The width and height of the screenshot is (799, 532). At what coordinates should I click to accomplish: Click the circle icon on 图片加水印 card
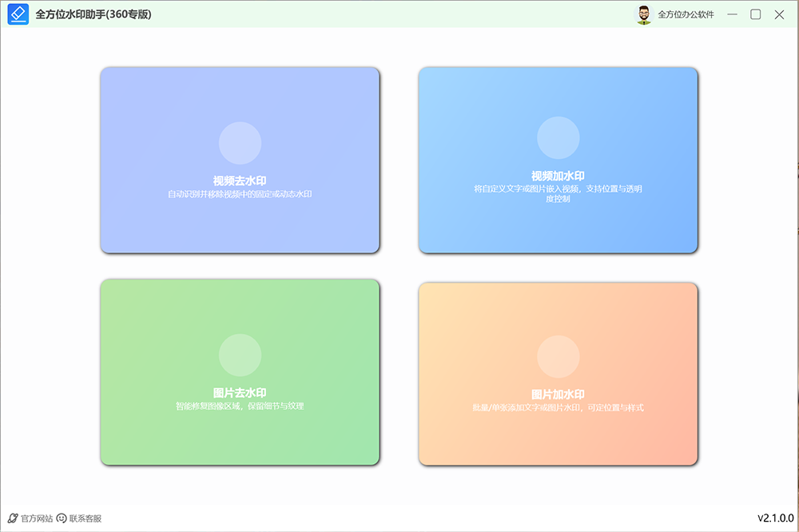pos(558,356)
